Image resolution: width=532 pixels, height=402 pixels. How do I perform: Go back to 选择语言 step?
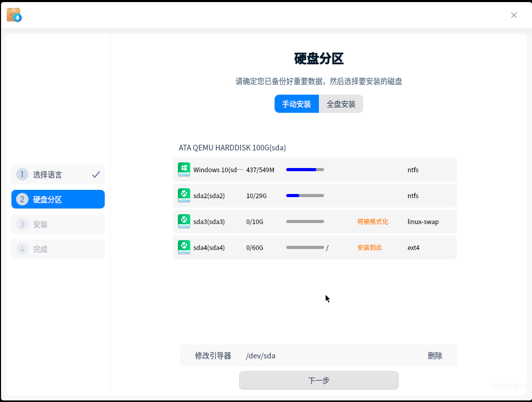pyautogui.click(x=58, y=174)
